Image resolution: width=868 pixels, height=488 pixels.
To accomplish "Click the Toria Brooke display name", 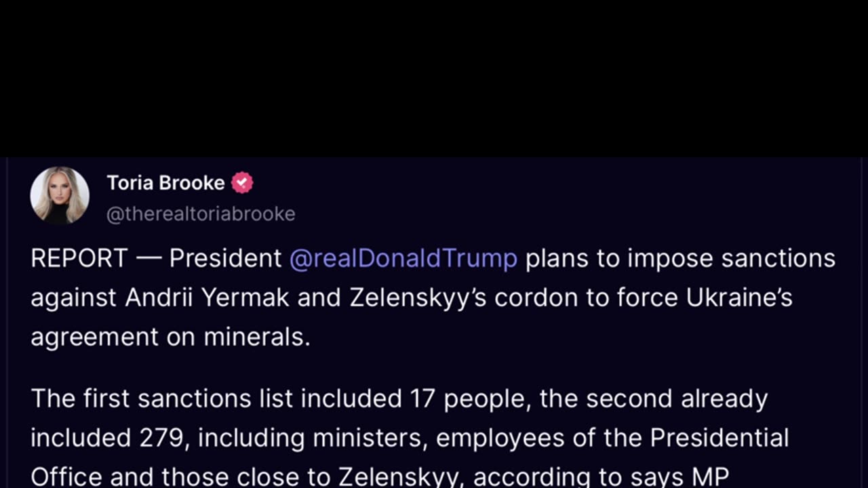I will (x=165, y=183).
